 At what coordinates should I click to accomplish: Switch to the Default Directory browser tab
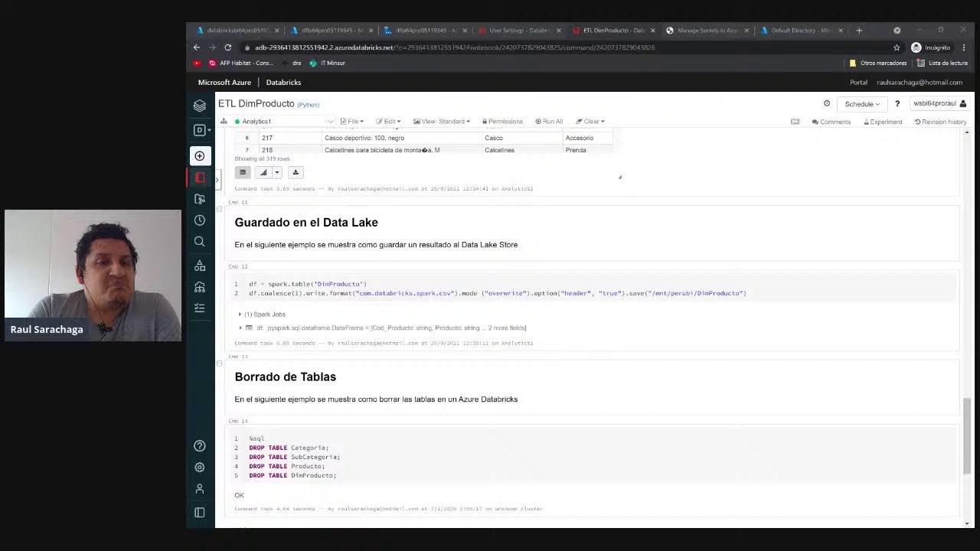tap(802, 31)
